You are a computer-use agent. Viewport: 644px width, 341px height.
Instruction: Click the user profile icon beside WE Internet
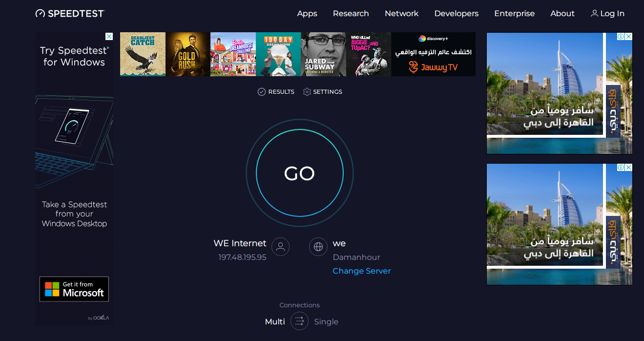click(x=280, y=247)
